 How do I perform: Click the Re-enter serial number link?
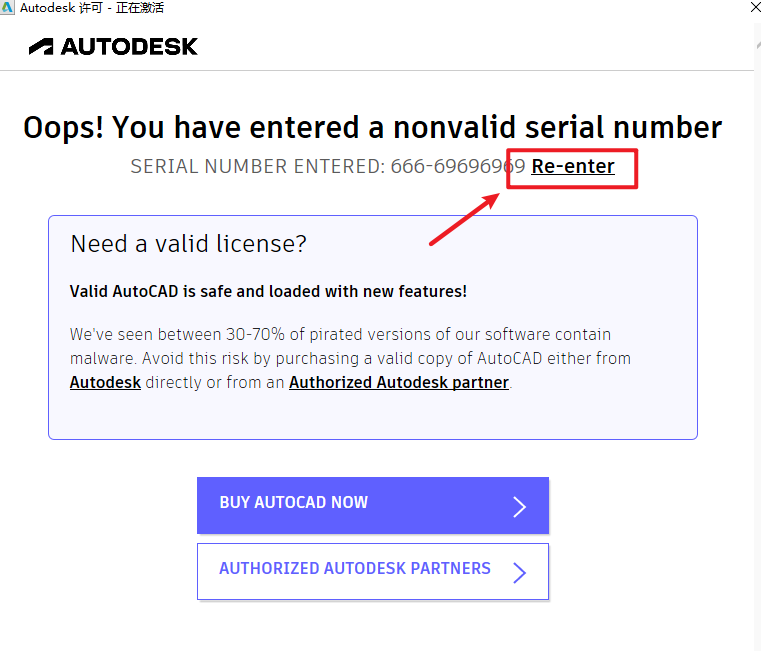tap(572, 166)
